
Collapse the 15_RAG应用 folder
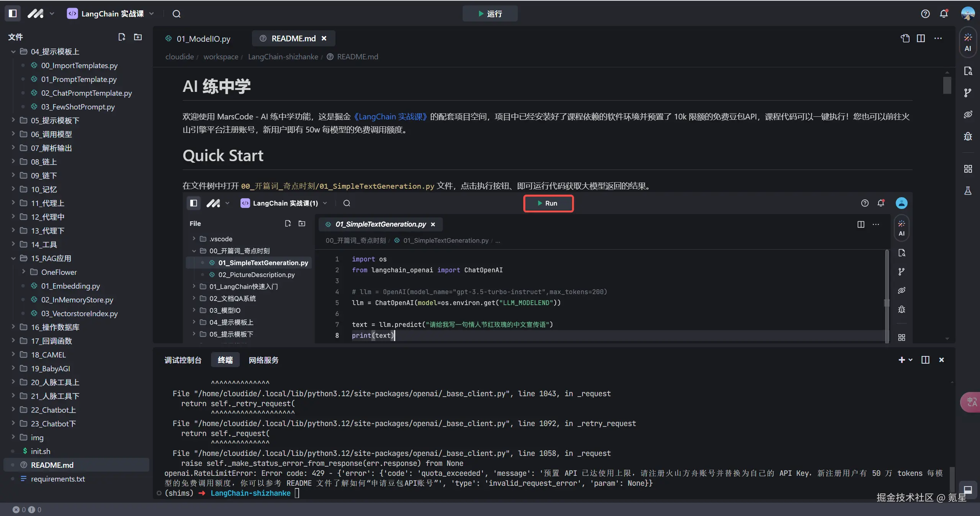click(51, 258)
